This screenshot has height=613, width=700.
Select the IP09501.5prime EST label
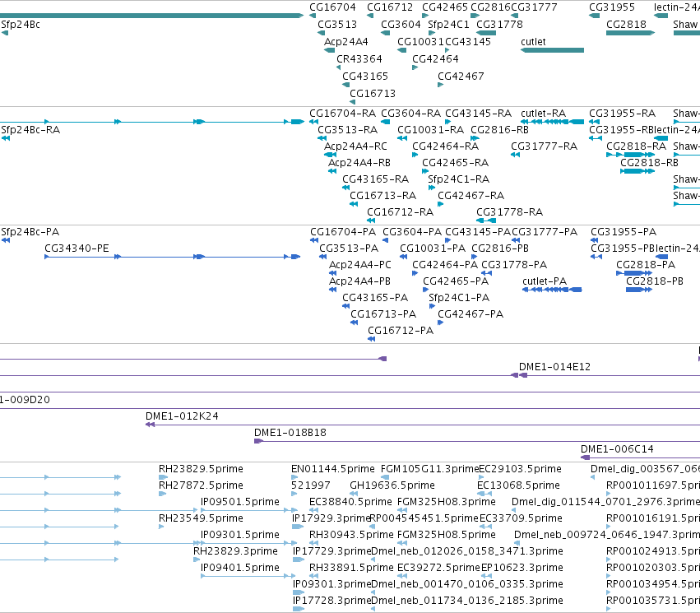coord(240,502)
